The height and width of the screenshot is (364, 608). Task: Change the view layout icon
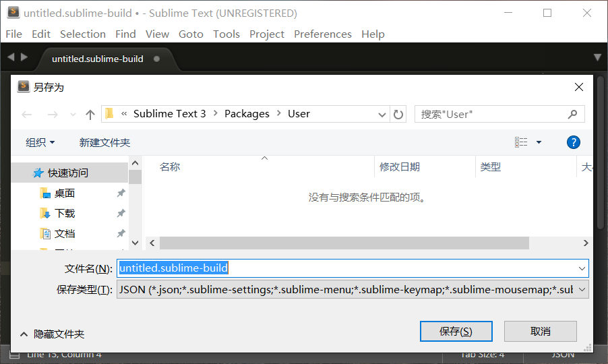click(521, 142)
